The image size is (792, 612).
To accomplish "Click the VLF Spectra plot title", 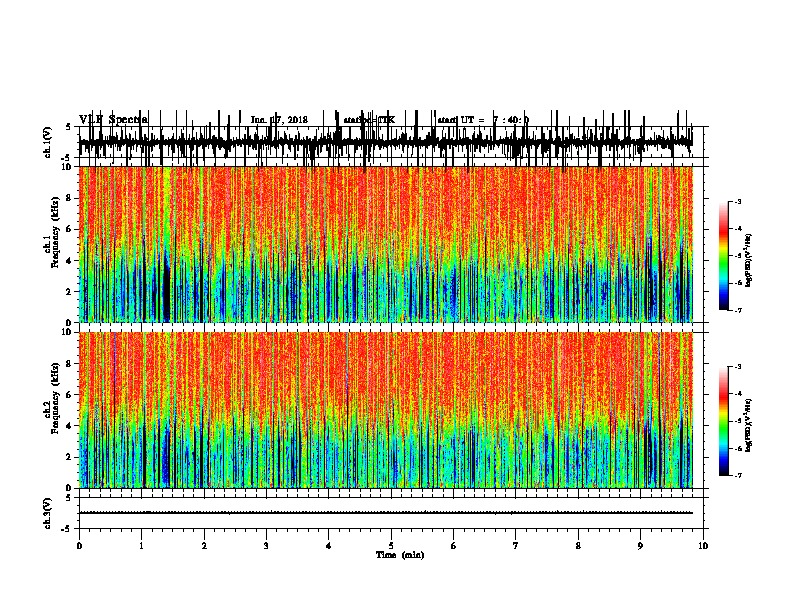I will pos(114,119).
